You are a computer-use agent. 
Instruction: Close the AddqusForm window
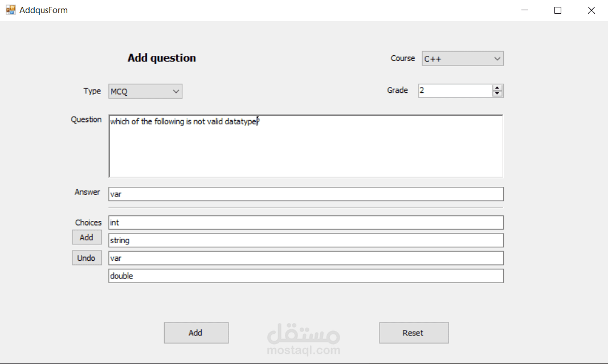click(x=591, y=10)
